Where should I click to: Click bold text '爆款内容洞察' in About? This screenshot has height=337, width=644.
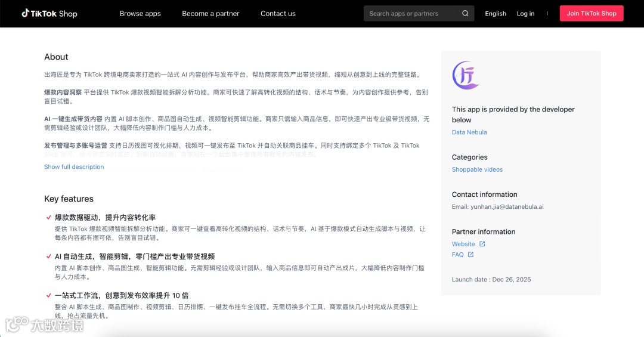[63, 92]
